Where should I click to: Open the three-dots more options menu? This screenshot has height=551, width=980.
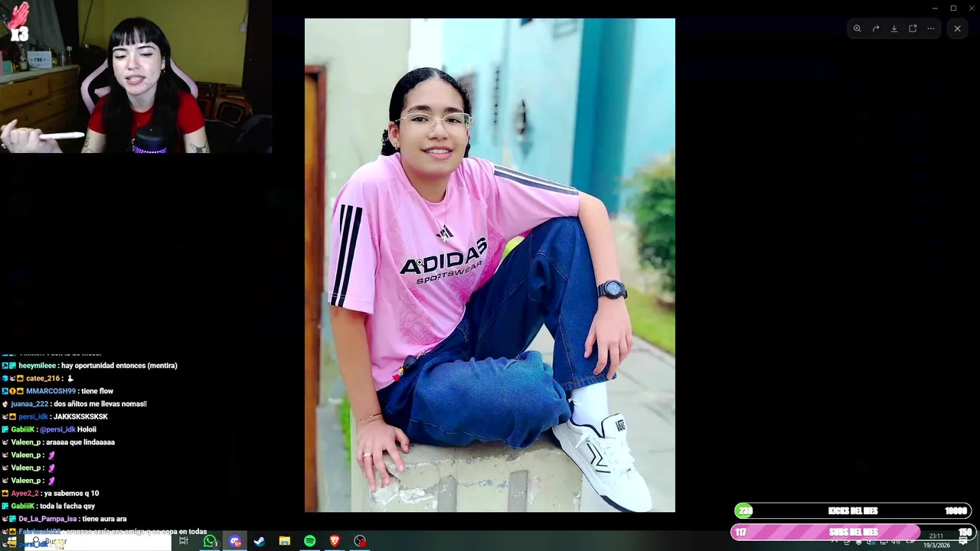pos(931,28)
